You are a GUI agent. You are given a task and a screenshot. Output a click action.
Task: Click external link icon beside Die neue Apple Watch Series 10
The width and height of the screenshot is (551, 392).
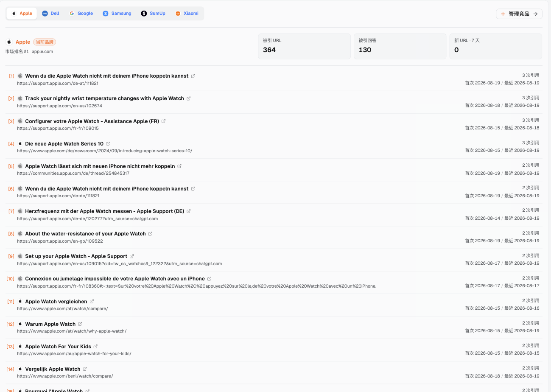tap(108, 144)
